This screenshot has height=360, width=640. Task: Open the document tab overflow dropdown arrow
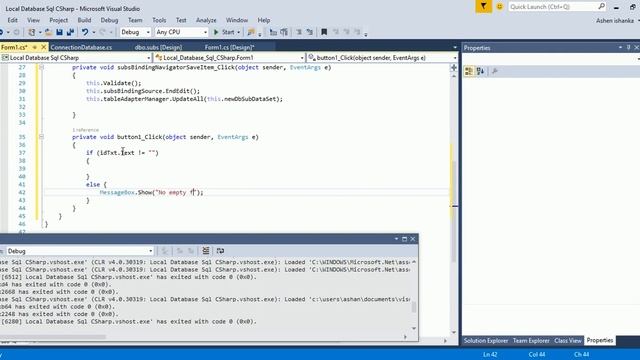455,47
